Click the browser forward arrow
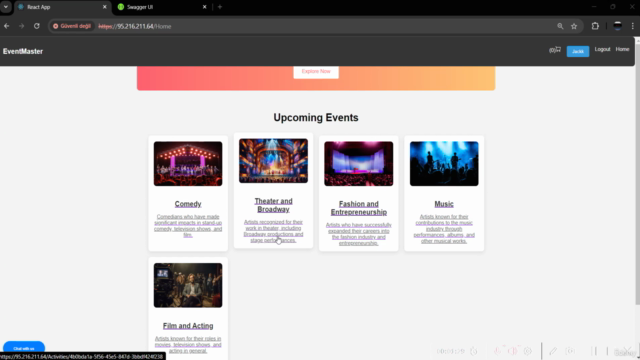 (x=21, y=26)
